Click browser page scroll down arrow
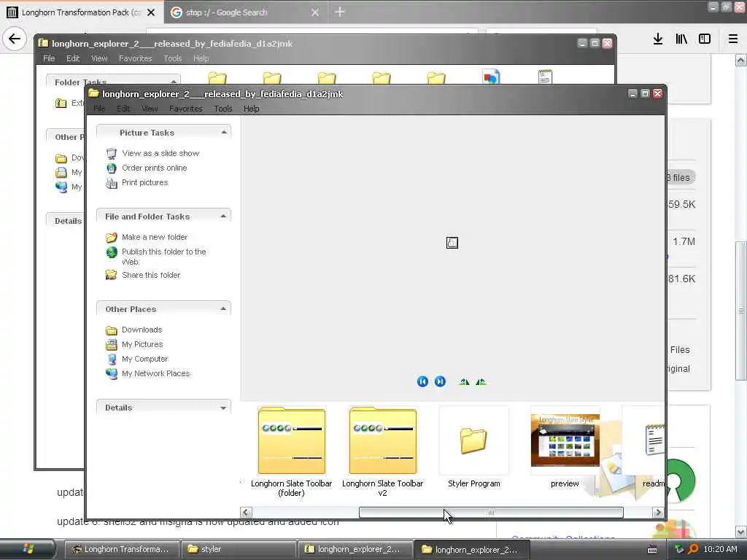 740,532
